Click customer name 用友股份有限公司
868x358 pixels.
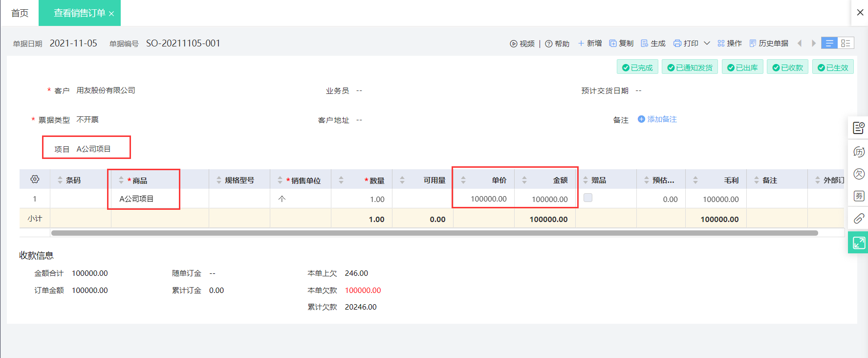pos(106,90)
